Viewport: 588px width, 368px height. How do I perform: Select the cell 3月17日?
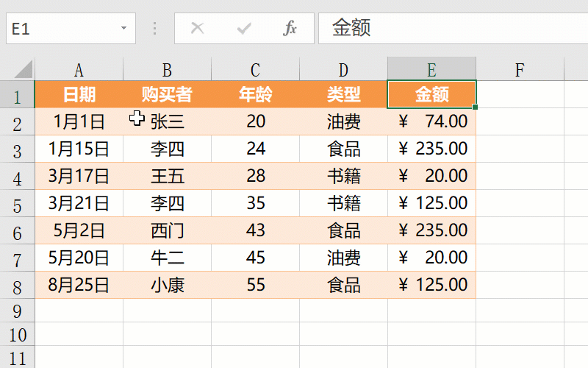[x=79, y=176]
